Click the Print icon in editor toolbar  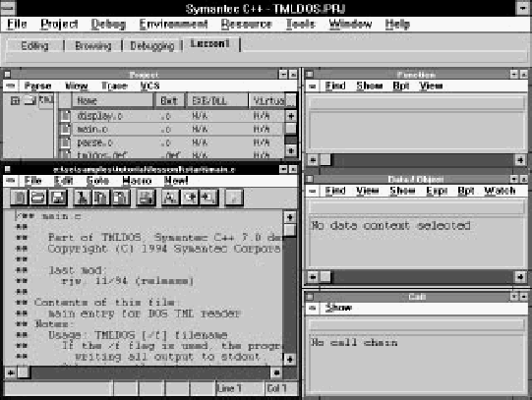pos(146,198)
